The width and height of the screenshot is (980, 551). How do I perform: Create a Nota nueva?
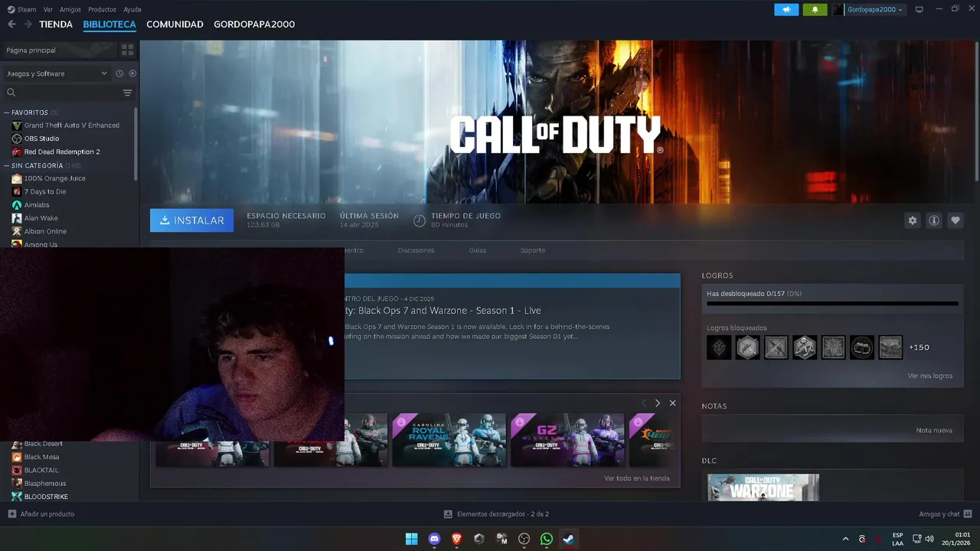(x=934, y=430)
